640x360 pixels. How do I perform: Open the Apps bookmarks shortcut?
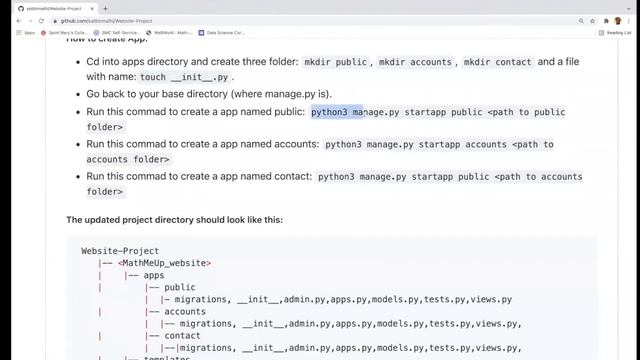(x=25, y=33)
